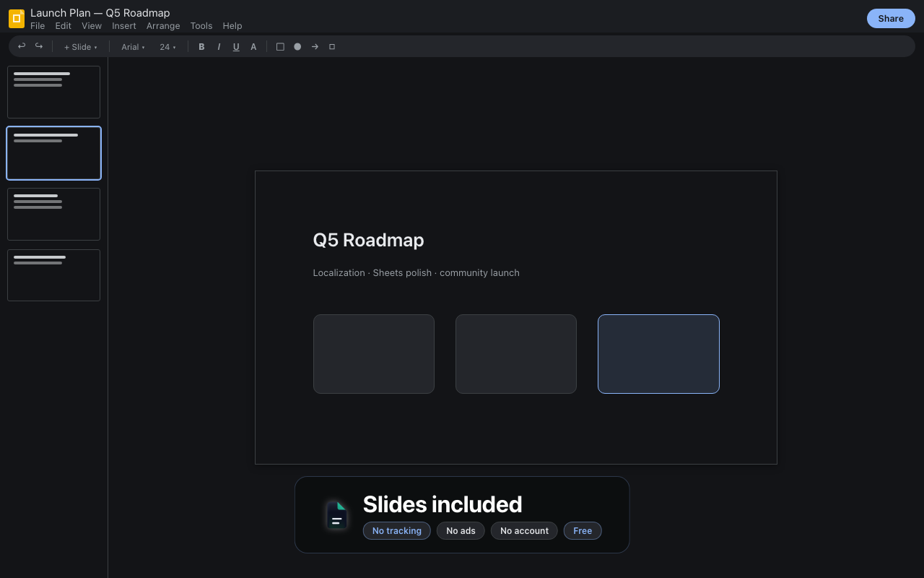Select the third slide thumbnail
924x578 pixels.
[x=54, y=214]
